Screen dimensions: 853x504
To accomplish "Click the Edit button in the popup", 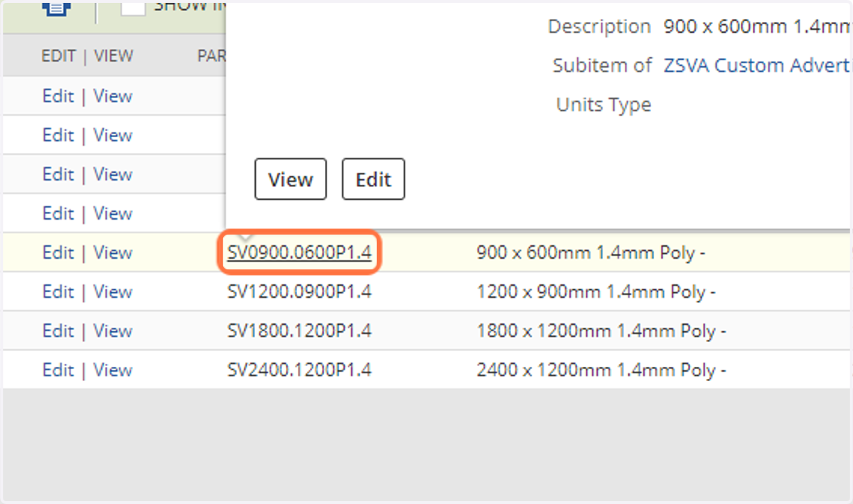I will 374,179.
